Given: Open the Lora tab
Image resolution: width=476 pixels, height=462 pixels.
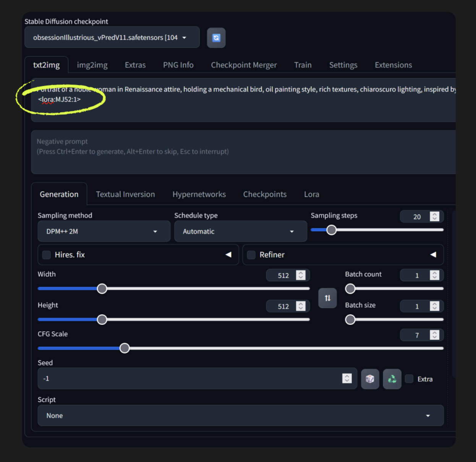Looking at the screenshot, I should point(311,194).
